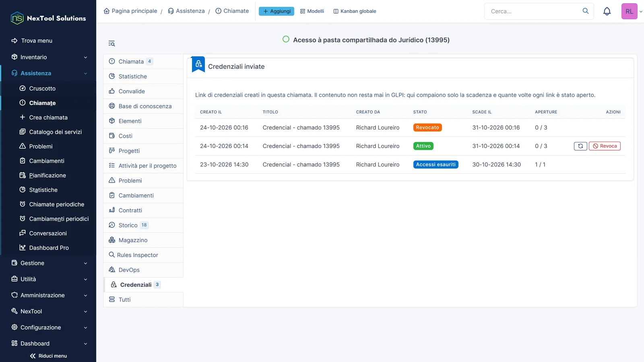Open Crea chiamata in sidebar

coord(49,117)
